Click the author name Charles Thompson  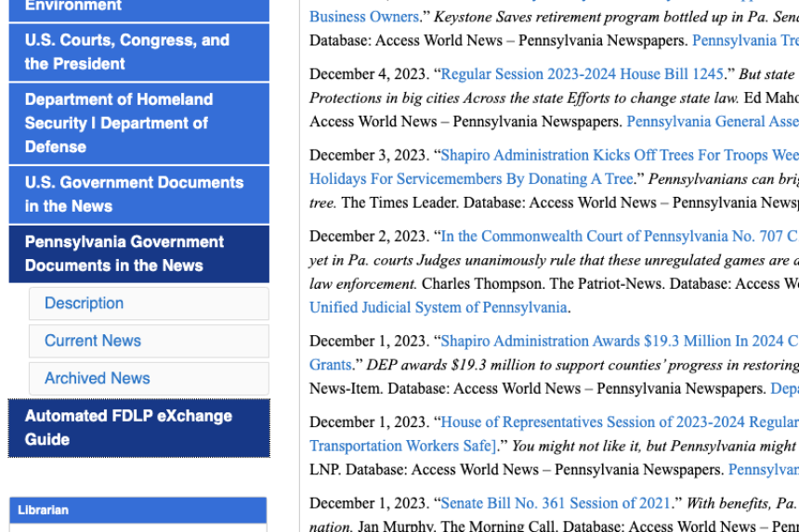point(482,284)
